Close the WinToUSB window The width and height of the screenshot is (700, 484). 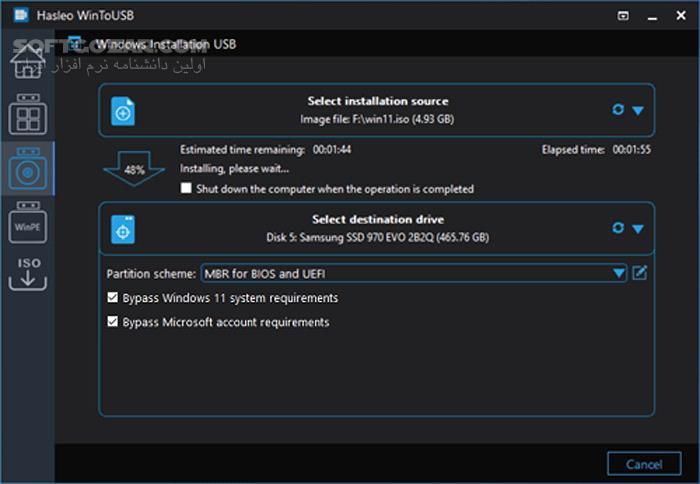point(681,16)
